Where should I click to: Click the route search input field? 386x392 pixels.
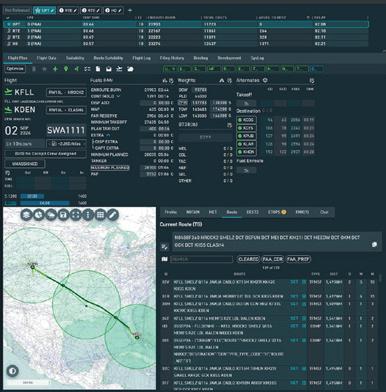[201, 259]
